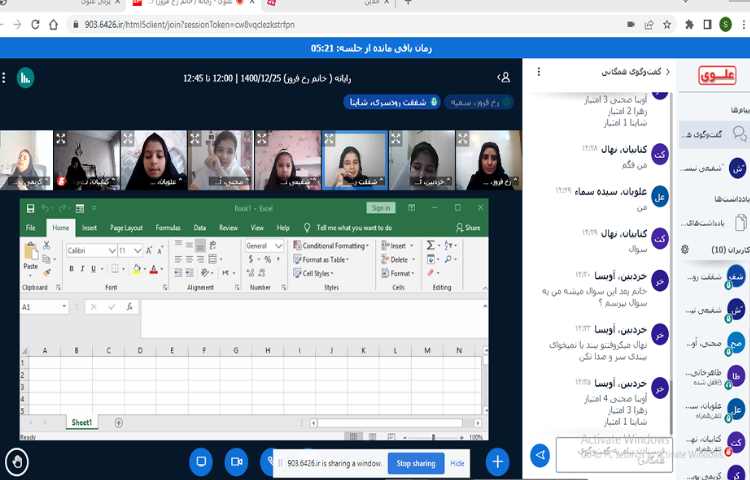Select the Sheet1 worksheet tab
This screenshot has width=750, height=480.
click(x=82, y=422)
